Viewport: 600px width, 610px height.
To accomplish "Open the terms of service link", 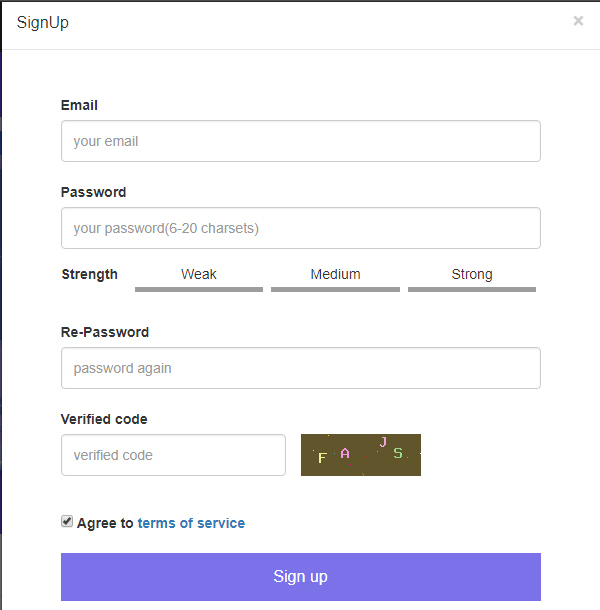I will (191, 523).
